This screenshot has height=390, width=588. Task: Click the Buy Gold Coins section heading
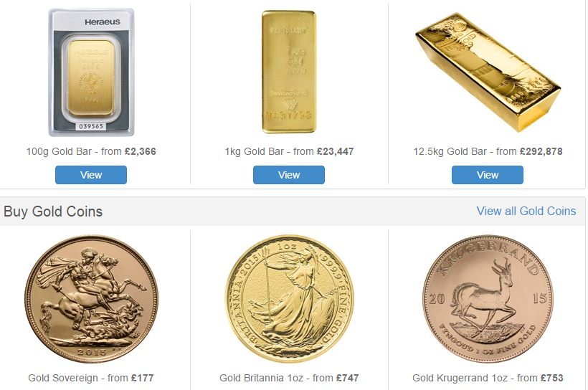53,211
